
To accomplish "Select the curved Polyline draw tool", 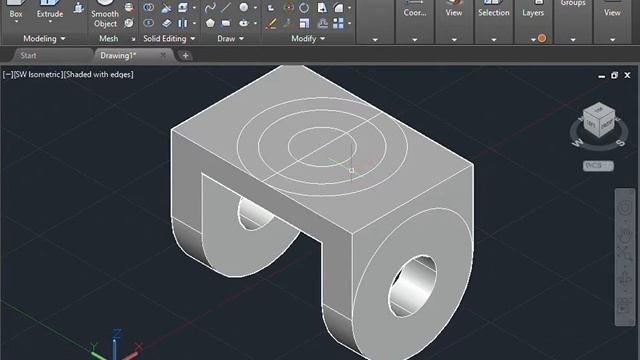I will click(210, 7).
